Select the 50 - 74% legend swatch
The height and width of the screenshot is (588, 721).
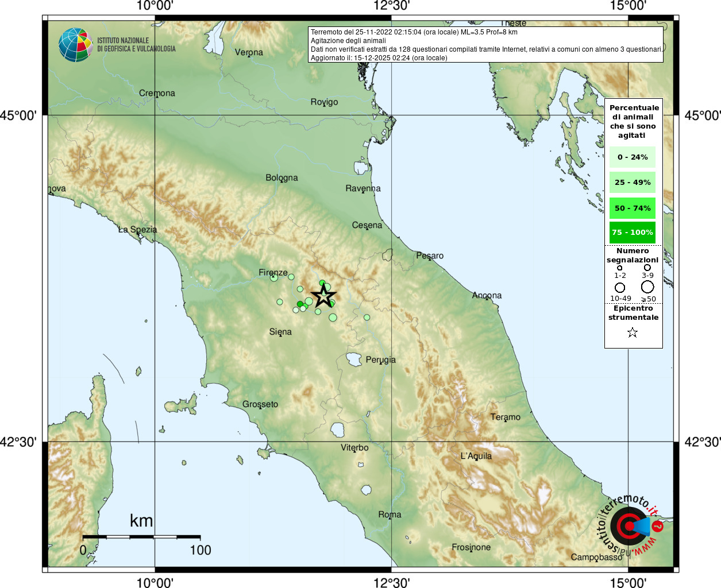tap(633, 208)
